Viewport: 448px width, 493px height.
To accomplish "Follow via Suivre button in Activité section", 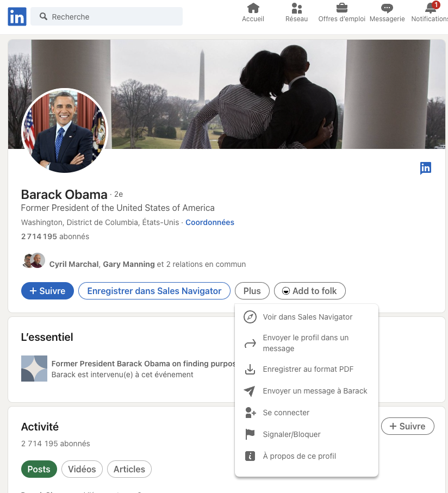I will click(407, 426).
